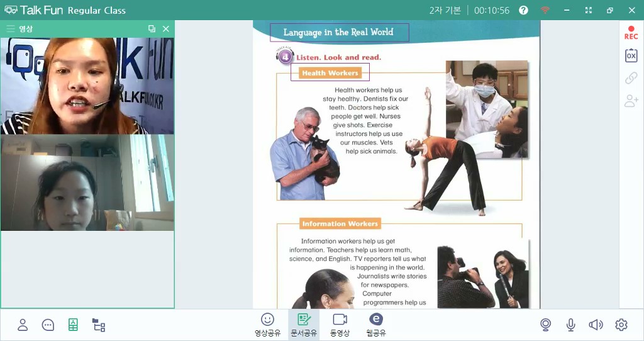Open settings with the gear icon
This screenshot has width=644, height=341.
[x=621, y=325]
